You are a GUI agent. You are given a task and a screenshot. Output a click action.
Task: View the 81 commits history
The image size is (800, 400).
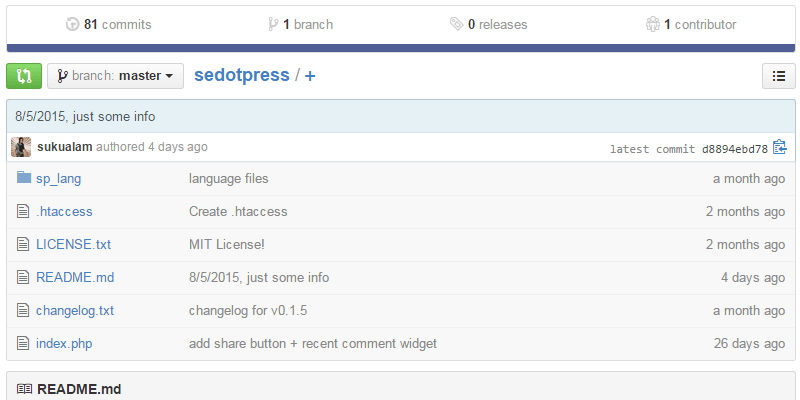point(107,24)
